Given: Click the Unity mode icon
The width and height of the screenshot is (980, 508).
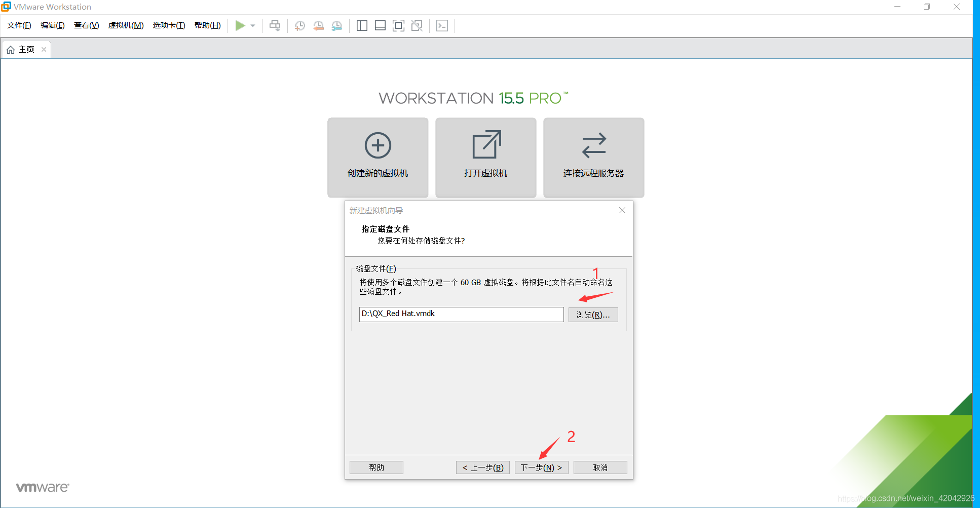Looking at the screenshot, I should coord(417,26).
